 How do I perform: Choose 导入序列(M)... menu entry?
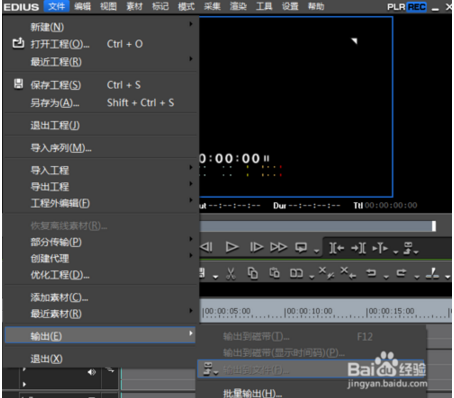click(100, 148)
